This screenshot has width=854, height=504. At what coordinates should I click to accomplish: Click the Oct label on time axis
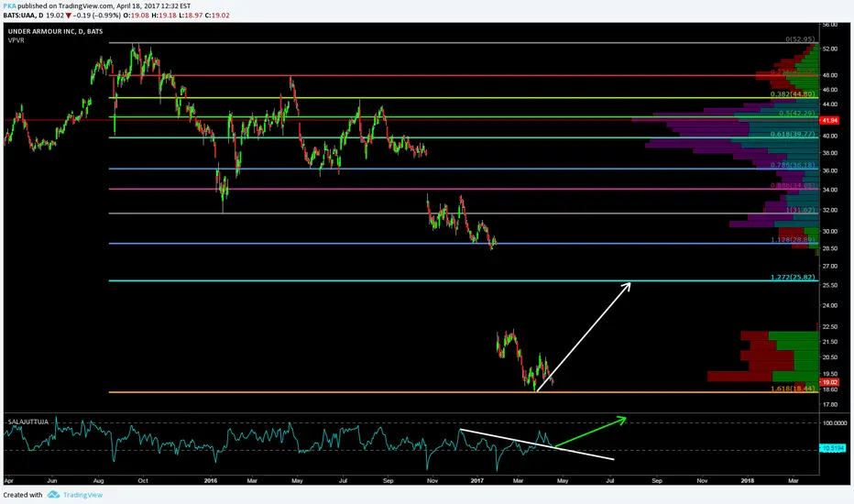coord(143,480)
